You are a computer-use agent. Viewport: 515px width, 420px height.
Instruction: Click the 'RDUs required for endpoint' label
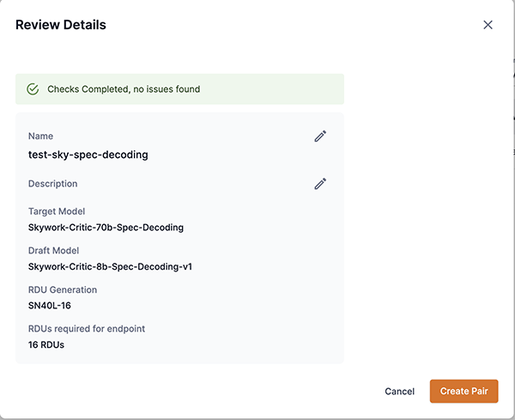[x=87, y=329]
